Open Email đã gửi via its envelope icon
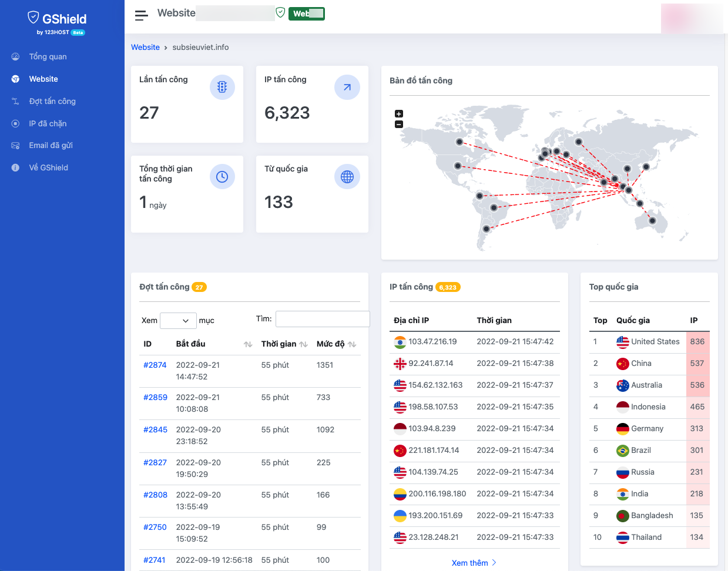This screenshot has width=728, height=571. tap(14, 145)
